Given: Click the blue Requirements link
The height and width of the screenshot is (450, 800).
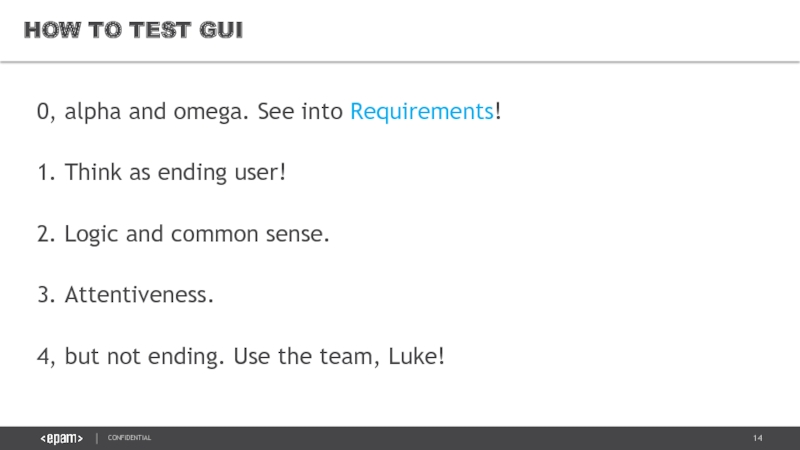Looking at the screenshot, I should click(x=421, y=112).
